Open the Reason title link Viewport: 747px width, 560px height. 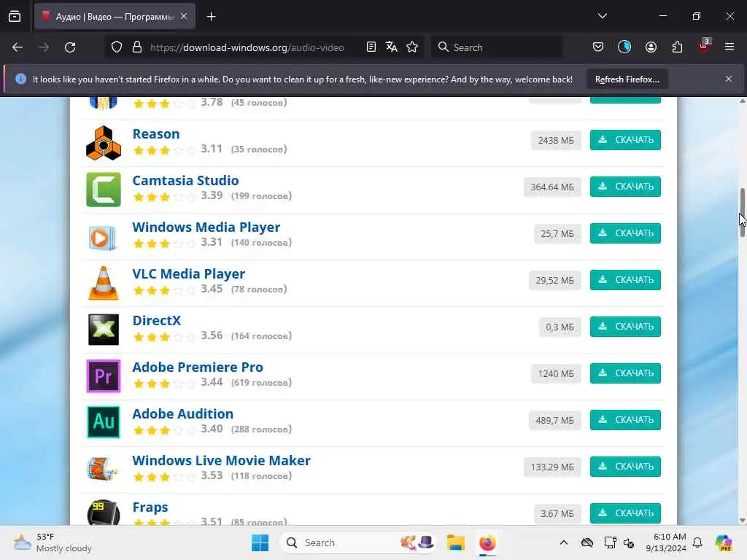pyautogui.click(x=156, y=134)
